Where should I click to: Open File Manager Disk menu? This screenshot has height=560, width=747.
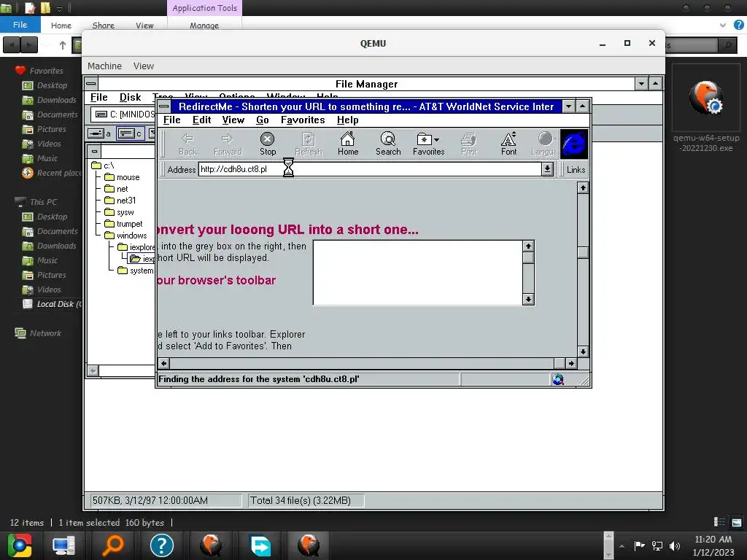pos(130,97)
